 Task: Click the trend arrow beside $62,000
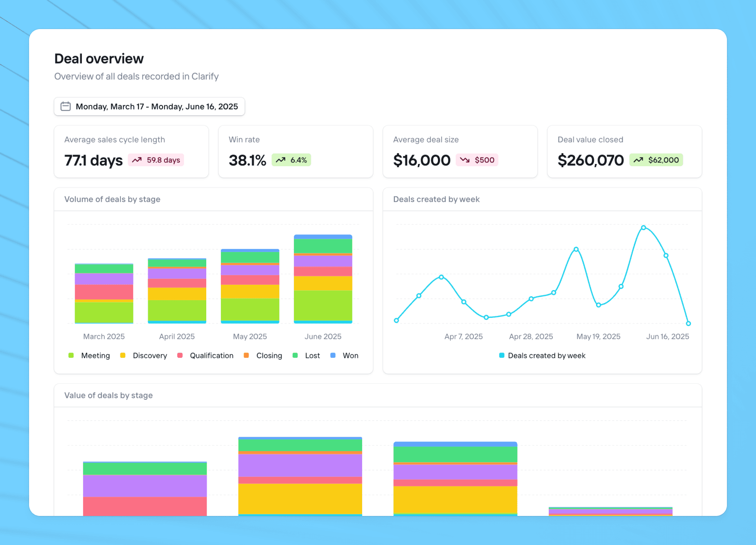[x=638, y=160]
